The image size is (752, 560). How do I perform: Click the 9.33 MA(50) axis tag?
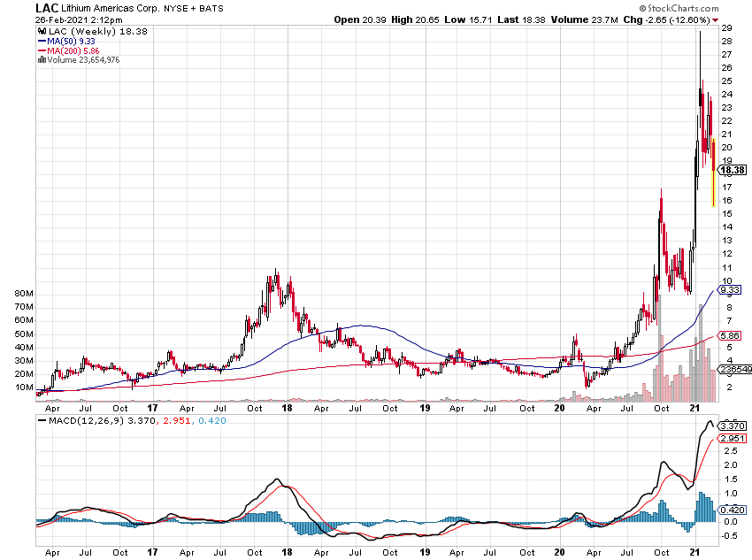coord(730,289)
